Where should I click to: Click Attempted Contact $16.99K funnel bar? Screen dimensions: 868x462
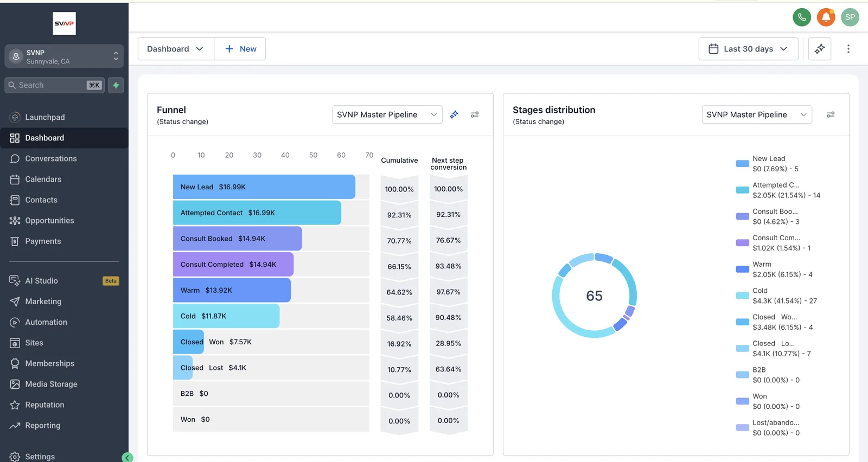click(x=257, y=213)
